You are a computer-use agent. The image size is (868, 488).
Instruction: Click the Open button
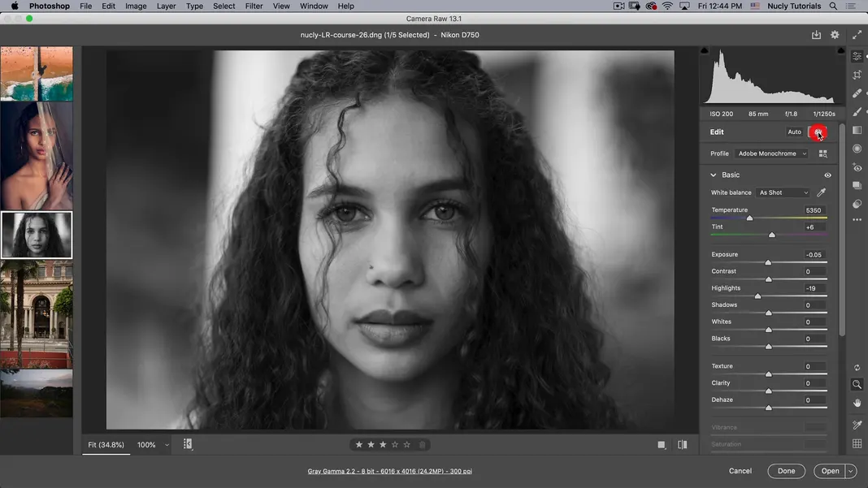[x=830, y=471]
